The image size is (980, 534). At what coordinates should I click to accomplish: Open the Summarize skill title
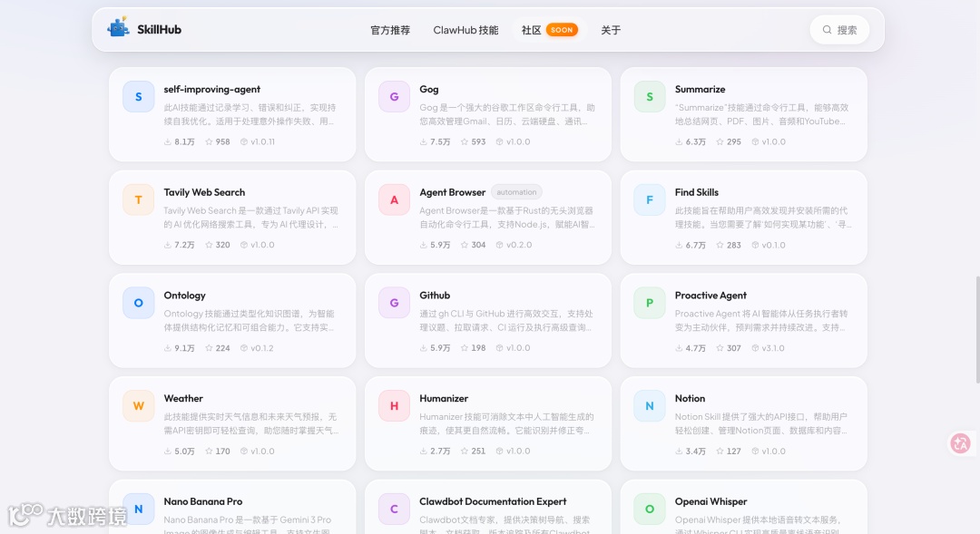(700, 90)
